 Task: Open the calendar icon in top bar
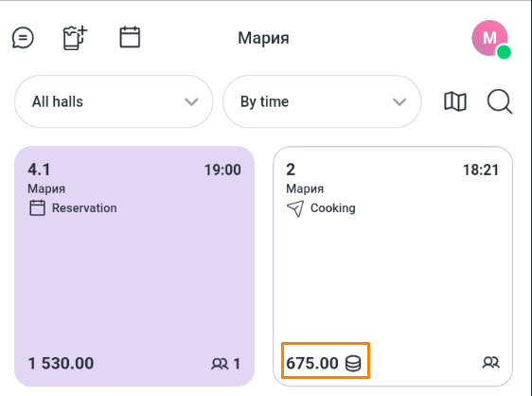click(x=130, y=37)
